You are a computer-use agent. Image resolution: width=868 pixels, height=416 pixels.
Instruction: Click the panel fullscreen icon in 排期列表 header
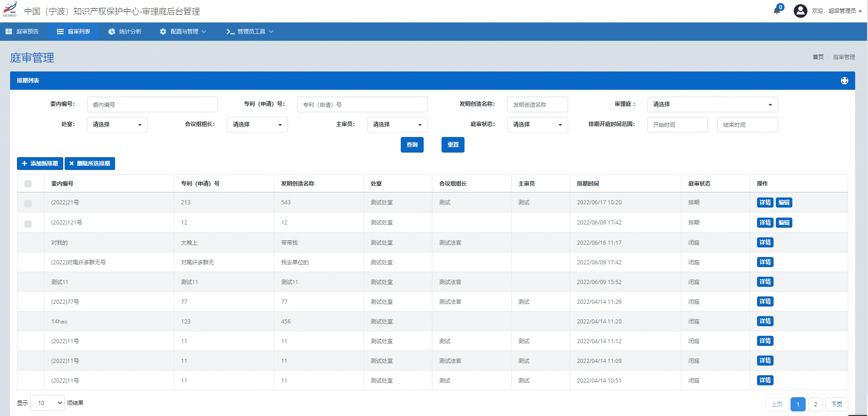844,81
